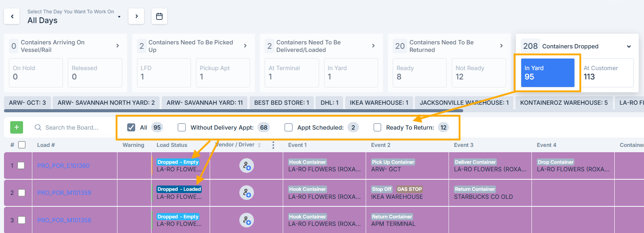Go to the previous day with left arrow
This screenshot has width=644, height=233.
point(12,16)
